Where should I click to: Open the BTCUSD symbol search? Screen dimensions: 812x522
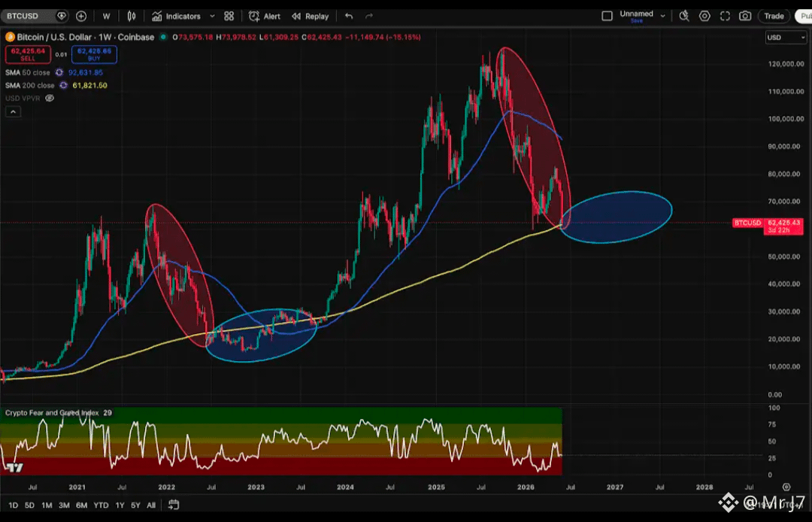point(23,16)
